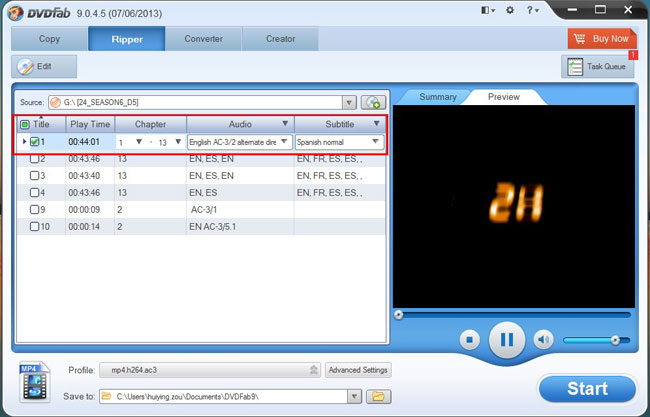Open the start chapter dropdown

(139, 142)
